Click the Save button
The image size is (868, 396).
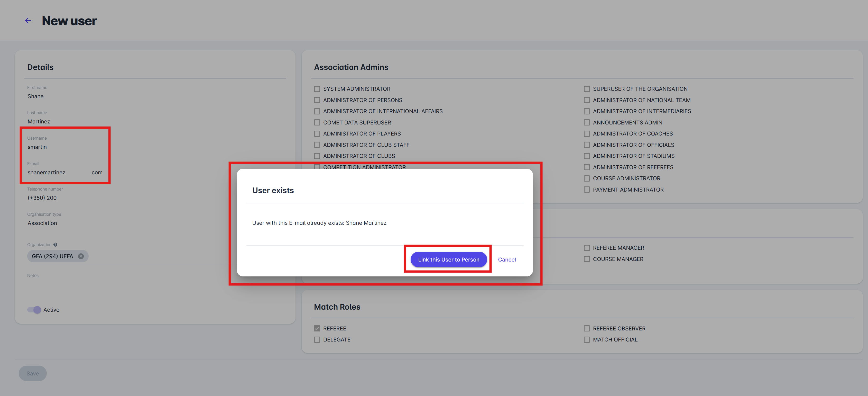pyautogui.click(x=33, y=373)
